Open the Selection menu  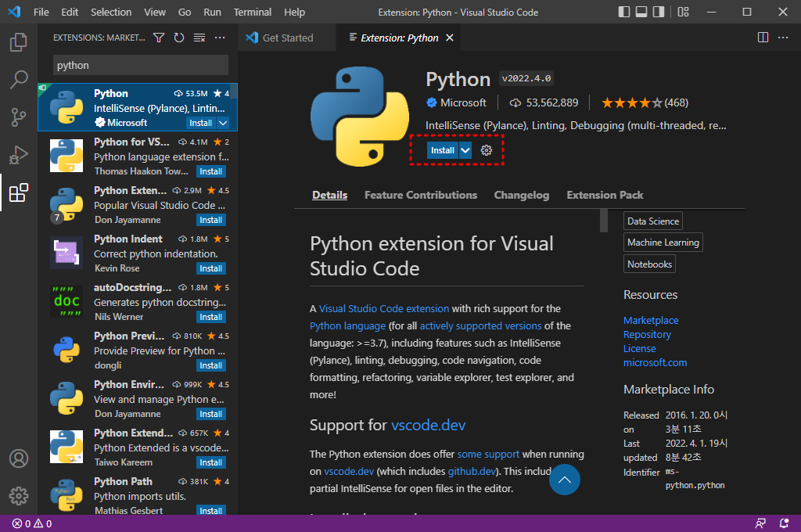click(111, 12)
